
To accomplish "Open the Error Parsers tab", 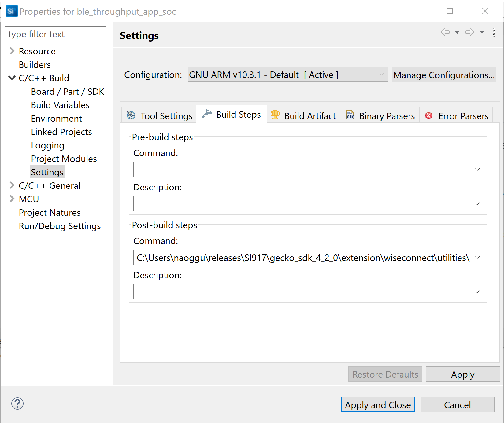I will [x=456, y=115].
